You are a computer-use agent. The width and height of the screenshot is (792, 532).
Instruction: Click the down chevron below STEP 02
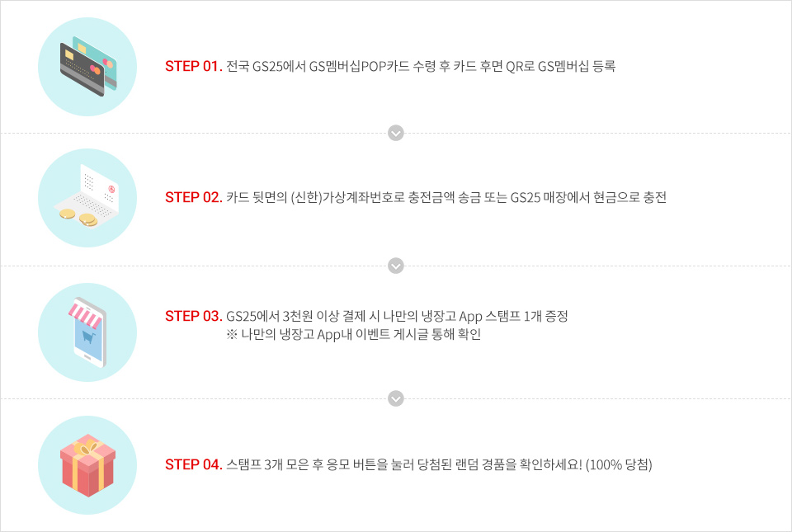point(396,266)
